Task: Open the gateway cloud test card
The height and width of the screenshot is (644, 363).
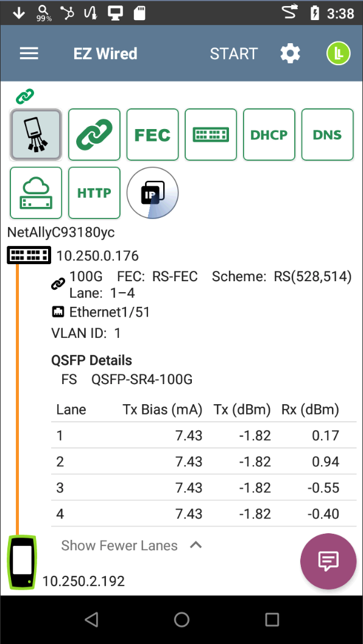Action: [x=36, y=192]
